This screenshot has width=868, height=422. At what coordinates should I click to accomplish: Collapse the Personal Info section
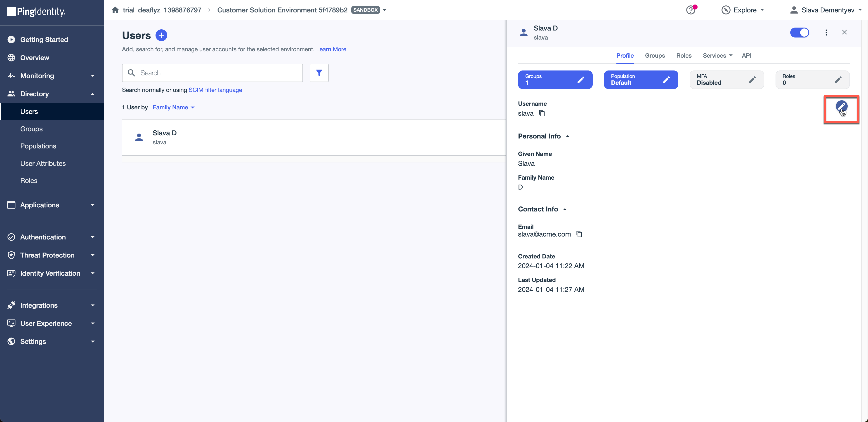[567, 136]
